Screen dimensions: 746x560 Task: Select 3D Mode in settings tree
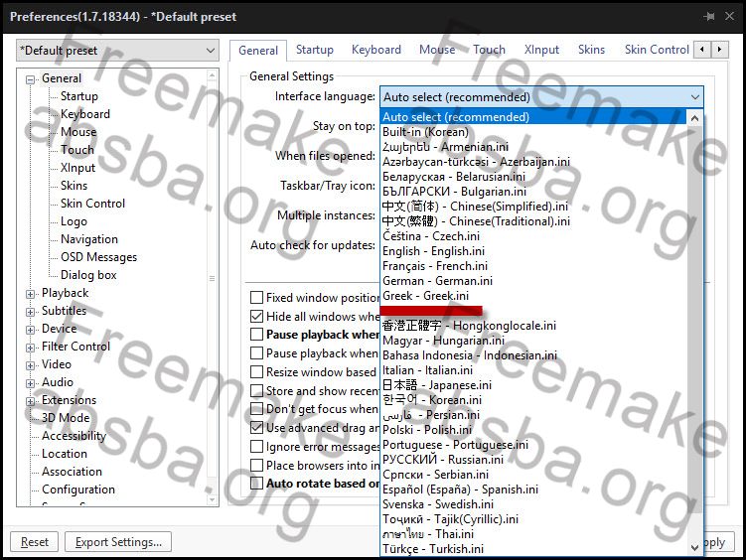[66, 418]
